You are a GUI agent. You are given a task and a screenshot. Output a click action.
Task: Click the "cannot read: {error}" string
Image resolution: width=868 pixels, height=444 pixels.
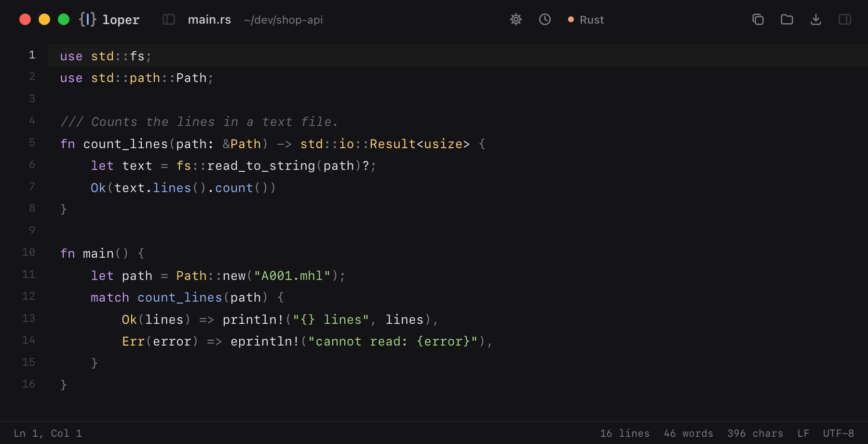393,341
